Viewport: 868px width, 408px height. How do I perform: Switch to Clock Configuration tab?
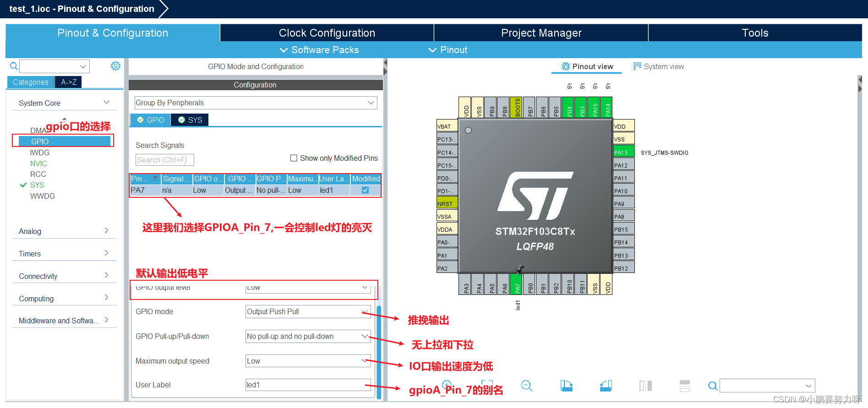pyautogui.click(x=327, y=33)
